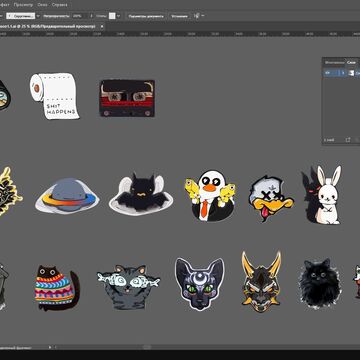This screenshot has width=360, height=360.
Task: Expand the layer disclosure triangle
Action: tap(344, 73)
